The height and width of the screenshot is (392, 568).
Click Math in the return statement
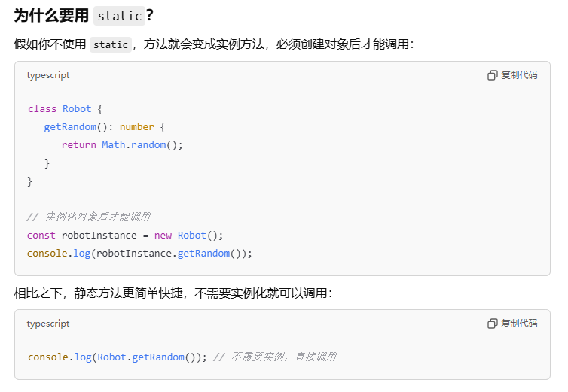pyautogui.click(x=114, y=145)
